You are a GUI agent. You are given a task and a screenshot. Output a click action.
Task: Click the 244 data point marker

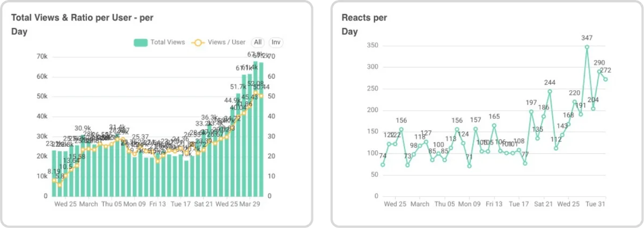[550, 91]
